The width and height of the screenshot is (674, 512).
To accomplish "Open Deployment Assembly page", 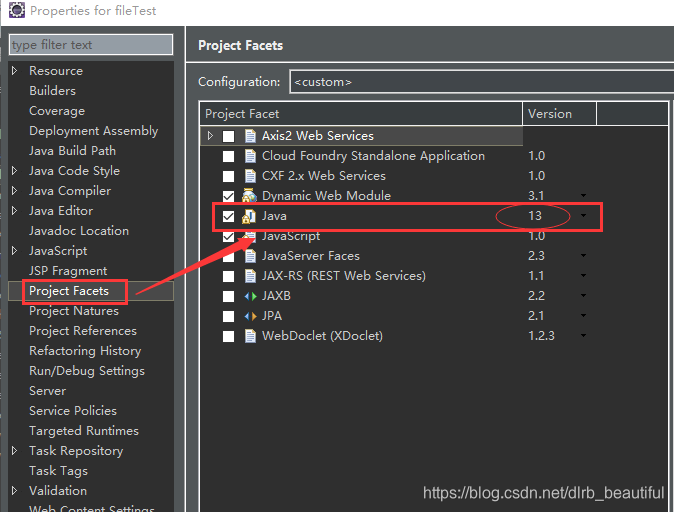I will (93, 131).
